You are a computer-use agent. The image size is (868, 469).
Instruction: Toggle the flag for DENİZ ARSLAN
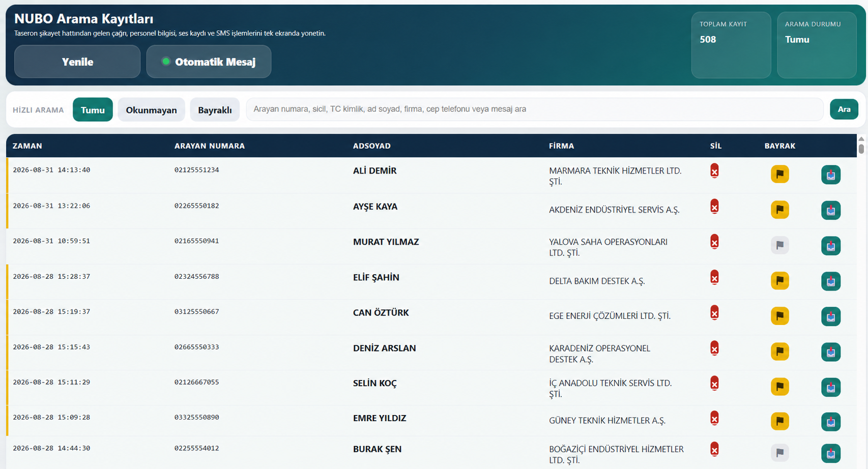click(x=780, y=351)
